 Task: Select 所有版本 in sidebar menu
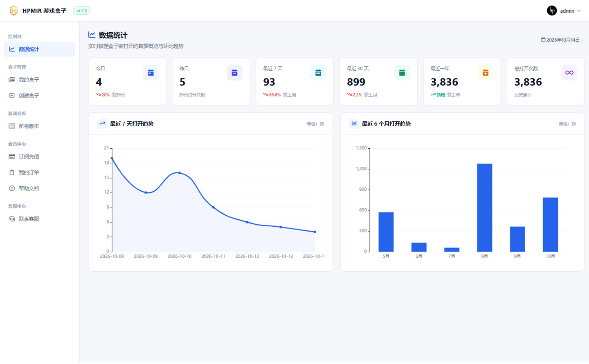pyautogui.click(x=39, y=126)
